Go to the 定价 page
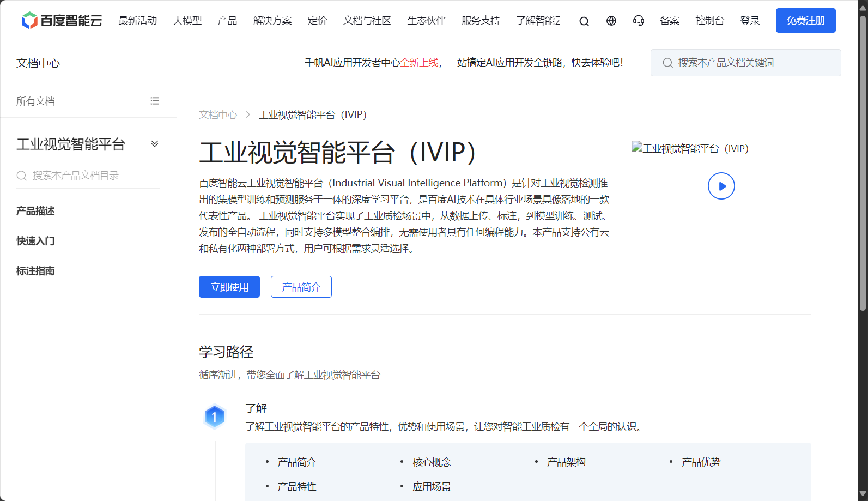Image resolution: width=868 pixels, height=501 pixels. pos(317,21)
